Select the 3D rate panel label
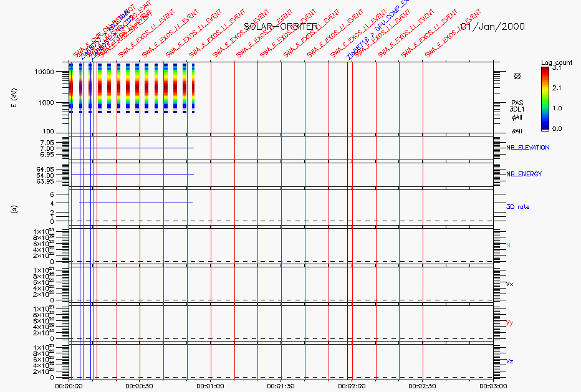This screenshot has height=392, width=581. tap(517, 207)
